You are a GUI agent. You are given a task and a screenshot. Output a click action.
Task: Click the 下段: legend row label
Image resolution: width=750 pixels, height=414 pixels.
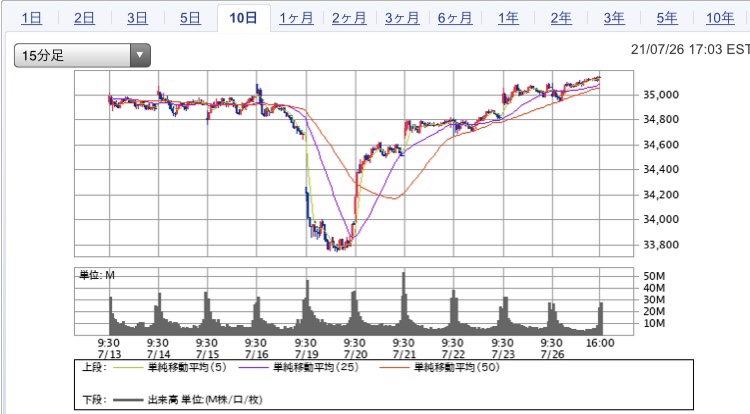[x=94, y=400]
